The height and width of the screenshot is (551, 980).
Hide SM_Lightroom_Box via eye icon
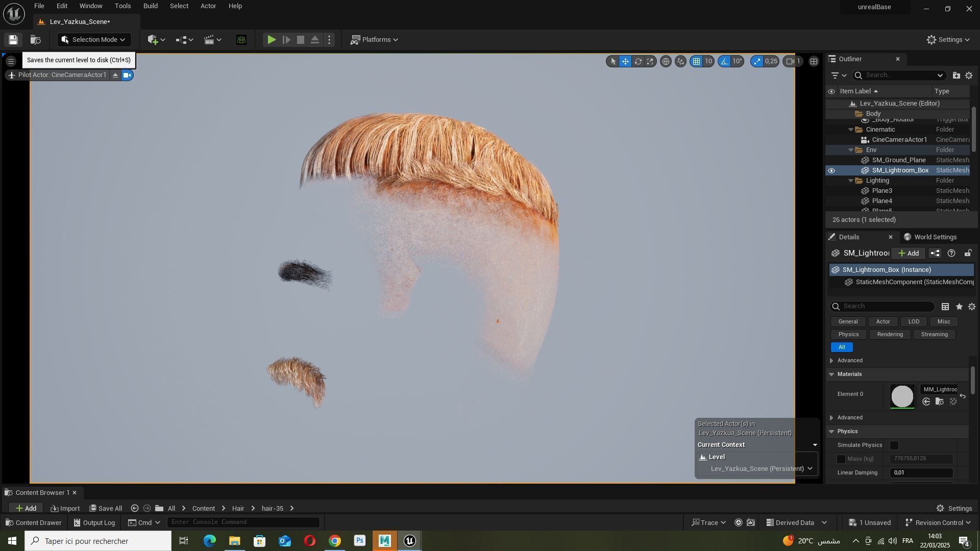coord(831,170)
